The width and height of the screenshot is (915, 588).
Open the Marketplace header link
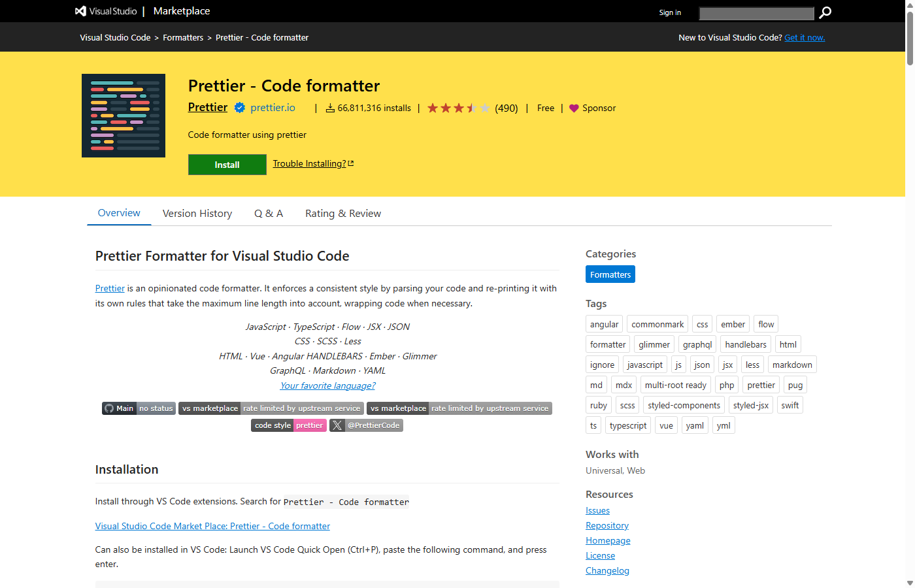pos(182,11)
